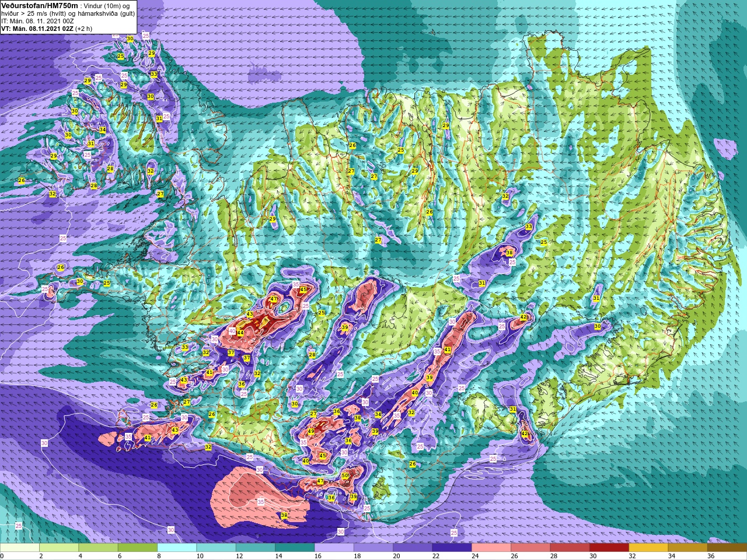Click the '36' tick label on legend
Image resolution: width=747 pixels, height=560 pixels.
pos(711,556)
